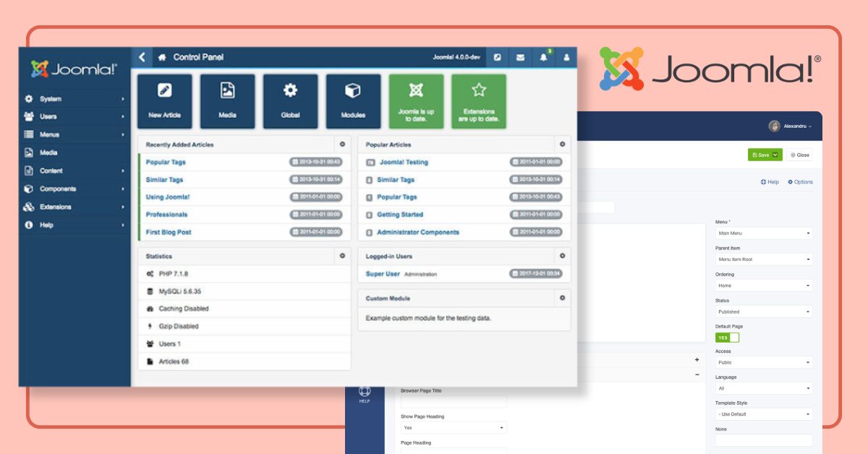Open Recently Added Articles gear settings
Viewport: 868px width, 454px height.
(x=342, y=145)
